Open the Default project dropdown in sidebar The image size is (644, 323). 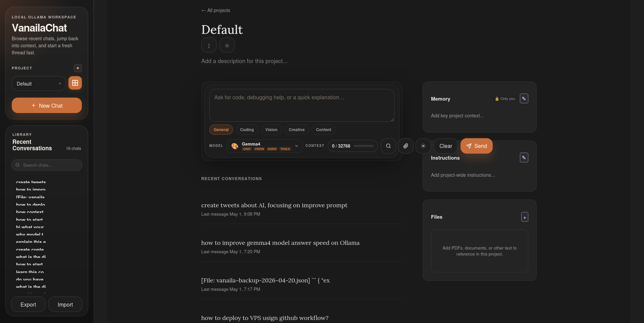coord(39,84)
